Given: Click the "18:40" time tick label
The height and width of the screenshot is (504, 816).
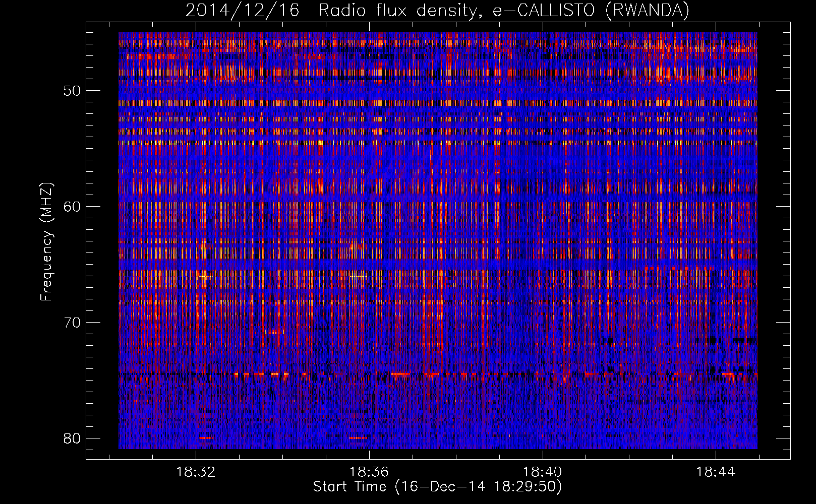Looking at the screenshot, I should [543, 472].
